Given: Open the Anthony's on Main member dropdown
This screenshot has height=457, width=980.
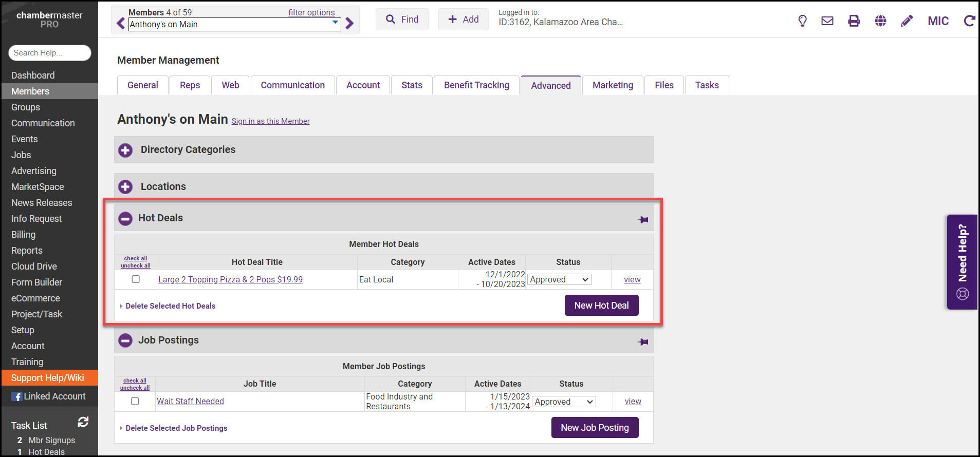Looking at the screenshot, I should pos(234,24).
